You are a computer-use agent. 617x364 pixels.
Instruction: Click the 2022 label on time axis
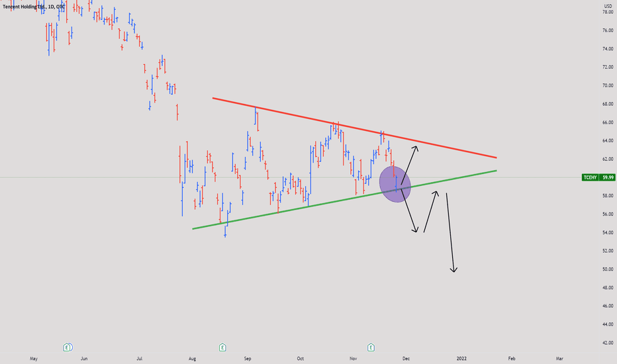(461, 359)
